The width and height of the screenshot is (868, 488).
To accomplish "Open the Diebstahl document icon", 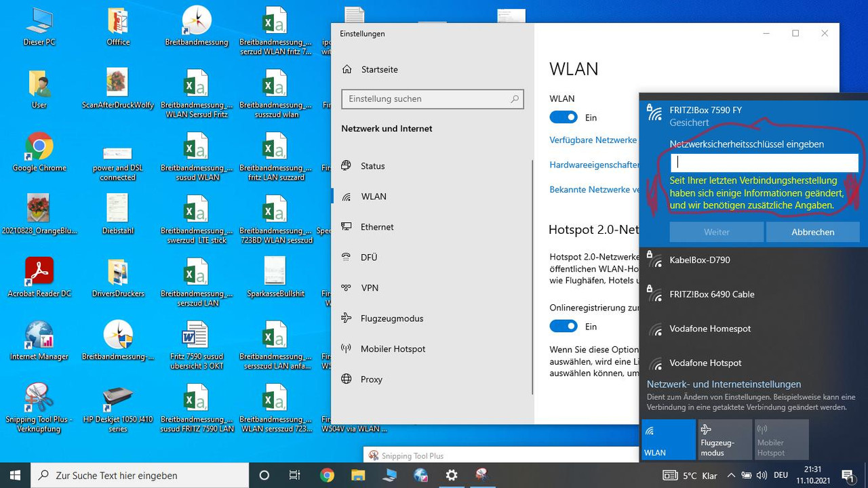I will [x=118, y=215].
